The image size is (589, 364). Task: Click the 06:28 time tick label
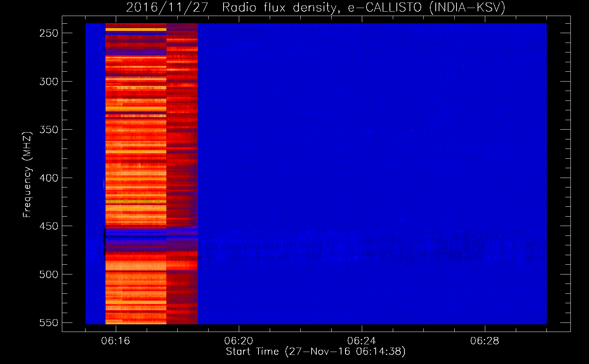click(485, 341)
